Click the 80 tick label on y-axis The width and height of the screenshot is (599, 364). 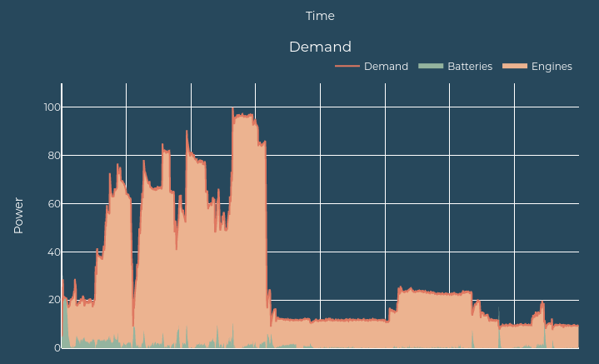pyautogui.click(x=52, y=156)
